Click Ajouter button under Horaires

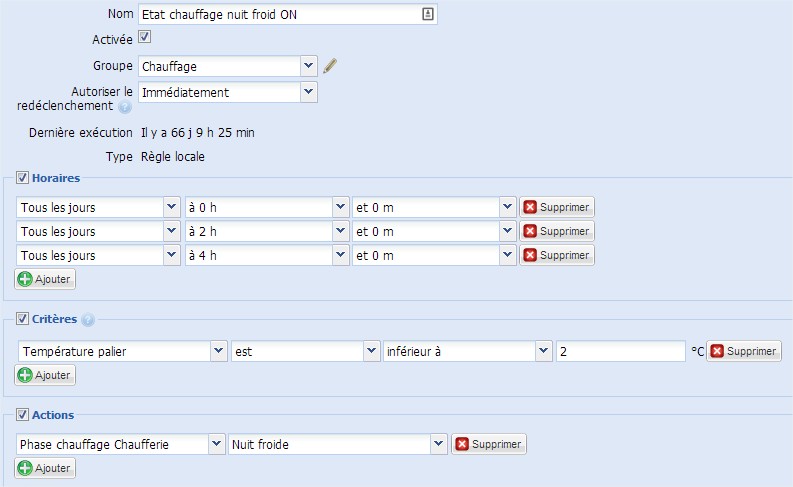tap(45, 279)
